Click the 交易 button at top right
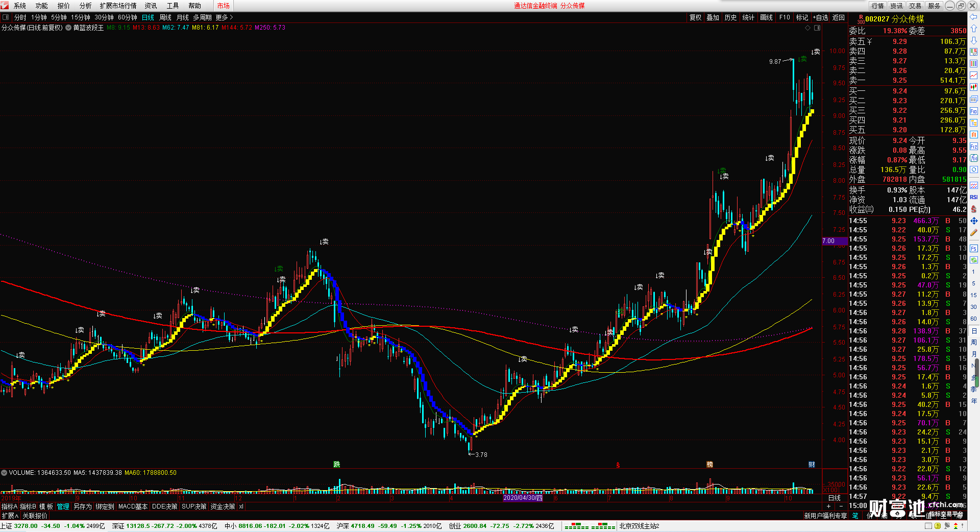 (x=915, y=6)
